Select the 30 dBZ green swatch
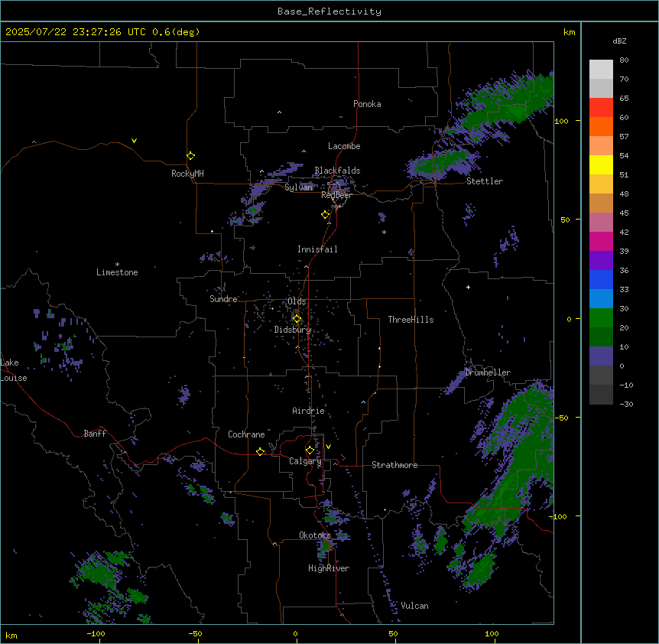Image resolution: width=659 pixels, height=644 pixels. tap(601, 318)
